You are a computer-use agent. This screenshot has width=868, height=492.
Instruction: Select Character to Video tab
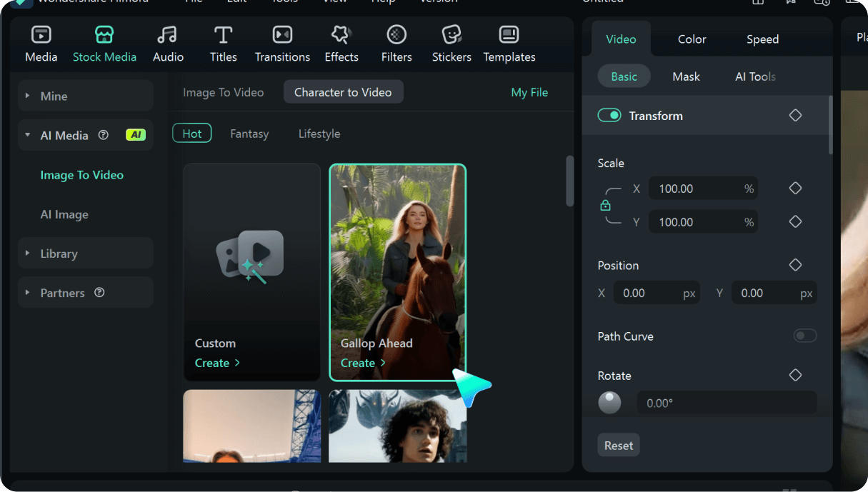point(343,92)
